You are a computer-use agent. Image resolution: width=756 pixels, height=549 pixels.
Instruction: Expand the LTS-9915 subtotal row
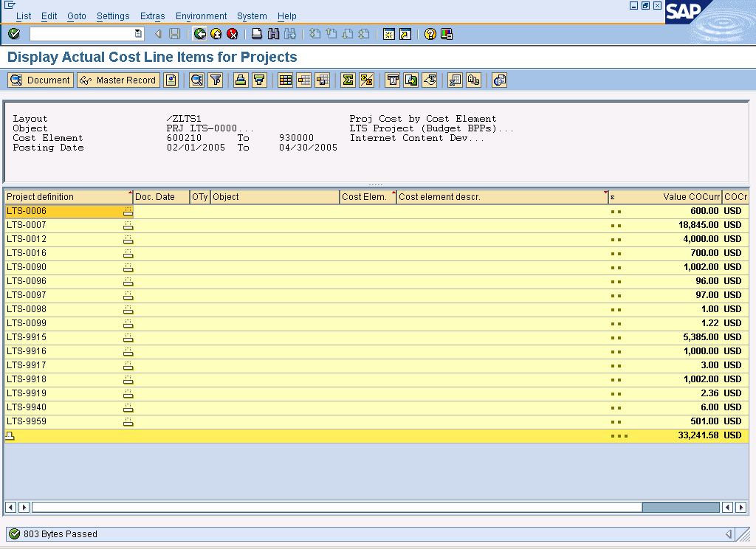click(128, 337)
